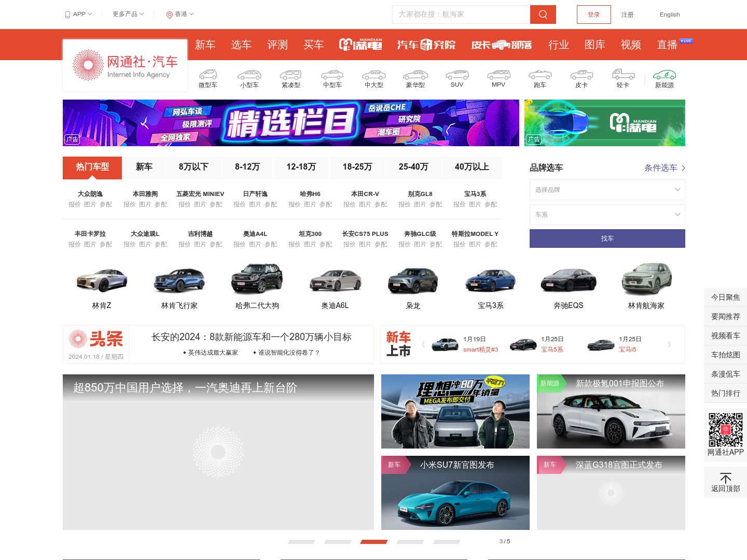Select the MPV car type icon
The width and height of the screenshot is (747, 560).
499,75
